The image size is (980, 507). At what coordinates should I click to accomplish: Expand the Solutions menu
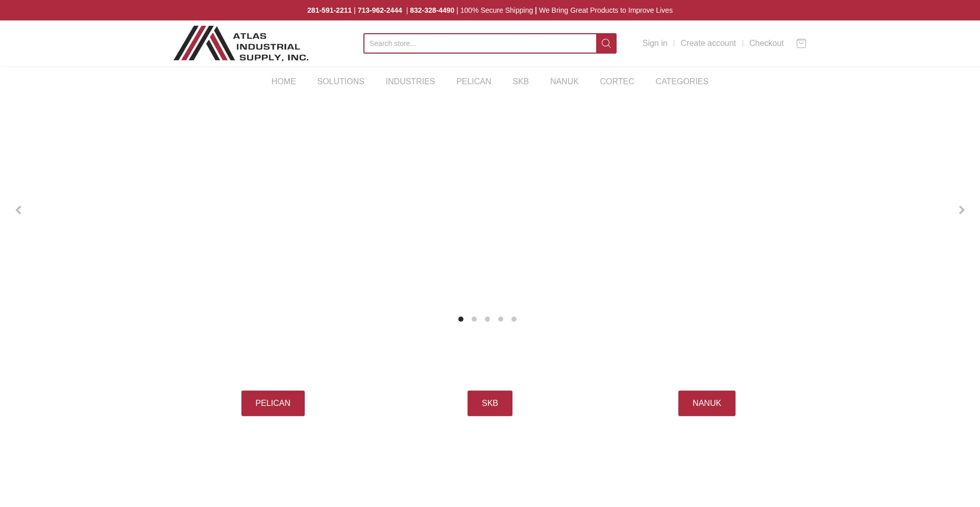click(340, 82)
